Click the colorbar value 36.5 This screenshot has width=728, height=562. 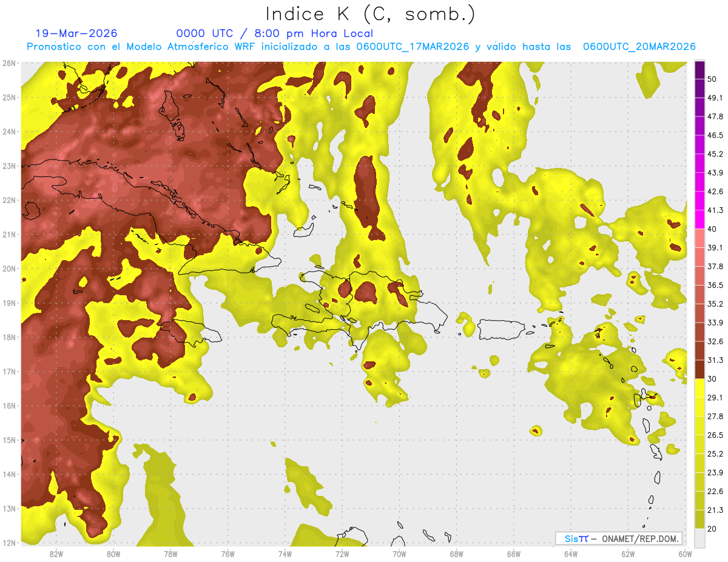(x=715, y=286)
